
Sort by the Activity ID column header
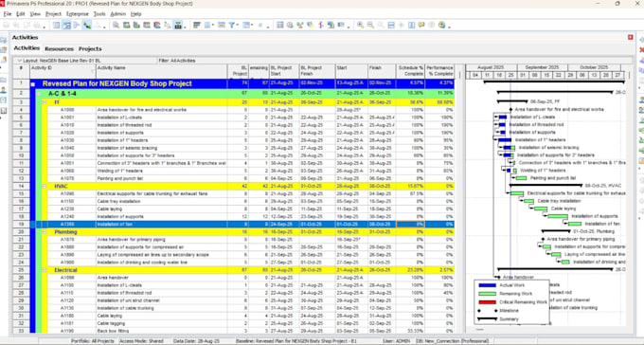point(63,71)
